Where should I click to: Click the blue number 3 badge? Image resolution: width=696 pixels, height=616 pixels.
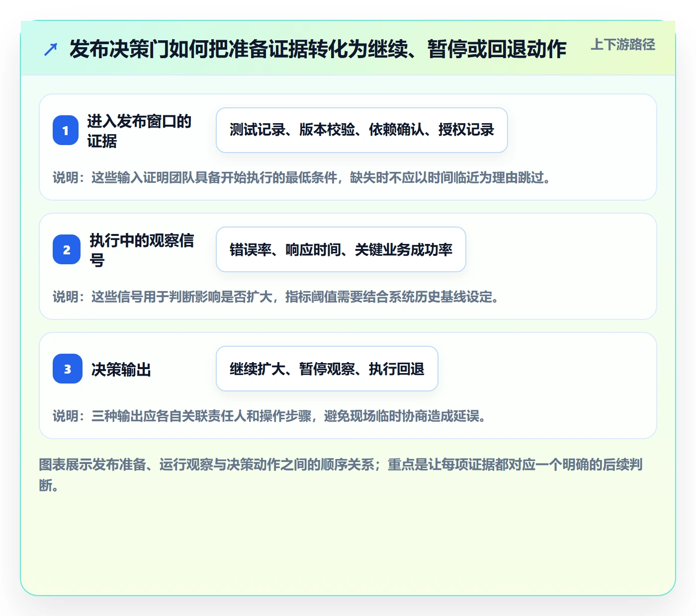pyautogui.click(x=68, y=369)
